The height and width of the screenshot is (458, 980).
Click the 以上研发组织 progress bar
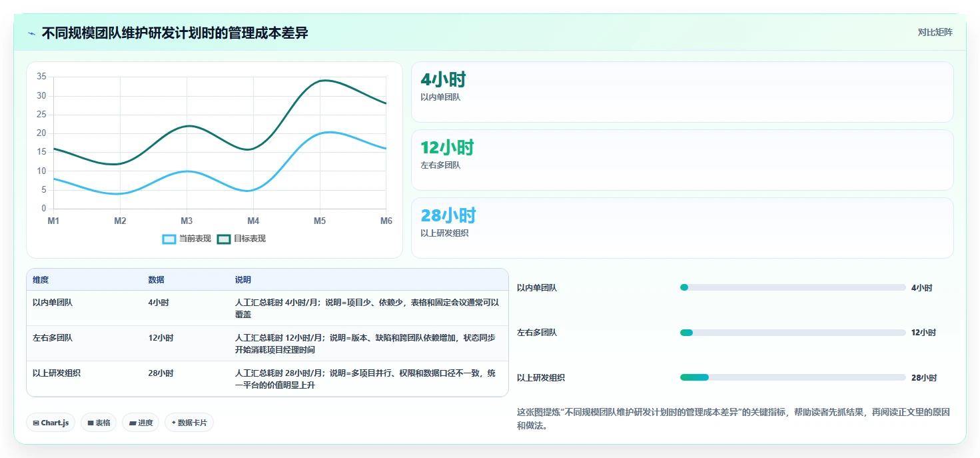(793, 377)
